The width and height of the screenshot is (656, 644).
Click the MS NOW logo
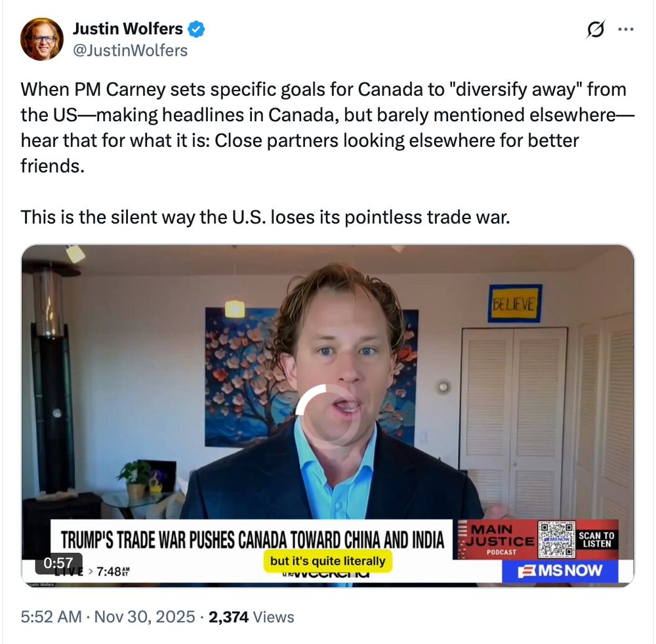click(560, 571)
